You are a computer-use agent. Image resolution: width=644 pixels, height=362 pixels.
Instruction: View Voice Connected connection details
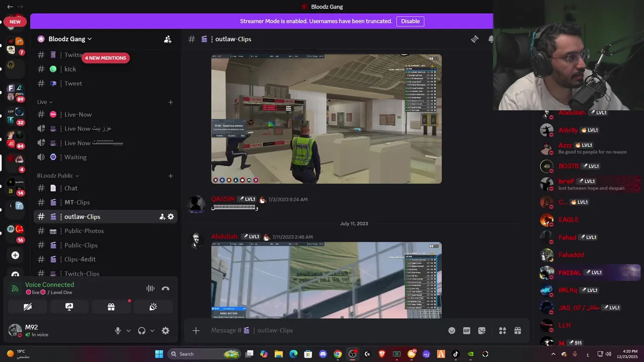coord(49,285)
